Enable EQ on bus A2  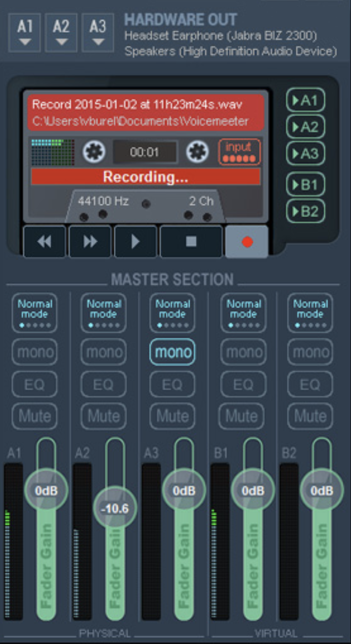pyautogui.click(x=104, y=385)
